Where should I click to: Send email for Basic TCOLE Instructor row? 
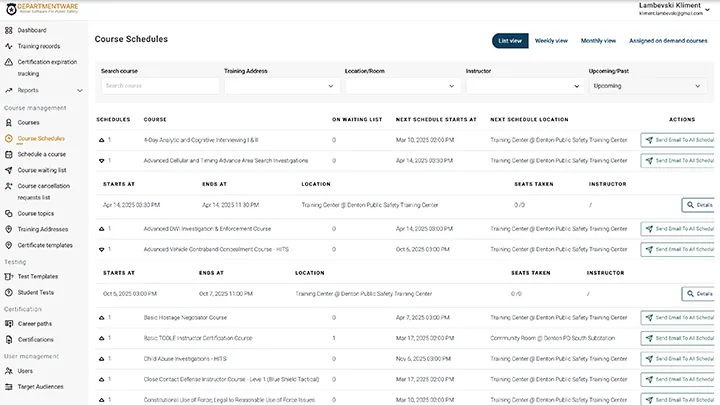pyautogui.click(x=678, y=338)
